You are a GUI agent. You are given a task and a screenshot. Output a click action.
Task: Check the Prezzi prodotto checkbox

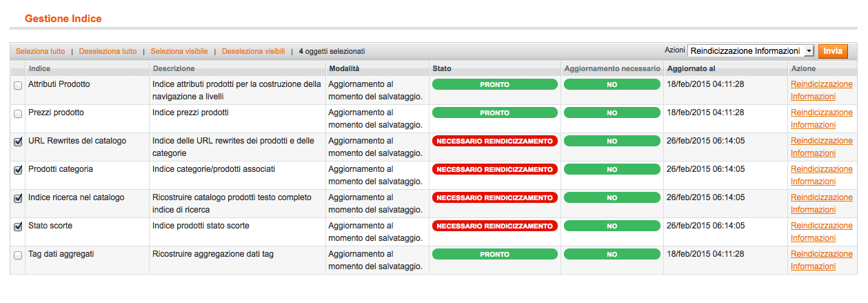pos(18,113)
